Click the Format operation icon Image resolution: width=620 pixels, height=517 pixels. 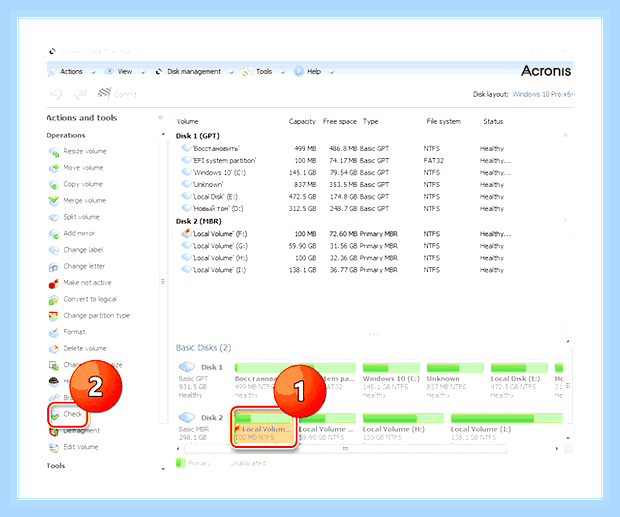pyautogui.click(x=53, y=333)
